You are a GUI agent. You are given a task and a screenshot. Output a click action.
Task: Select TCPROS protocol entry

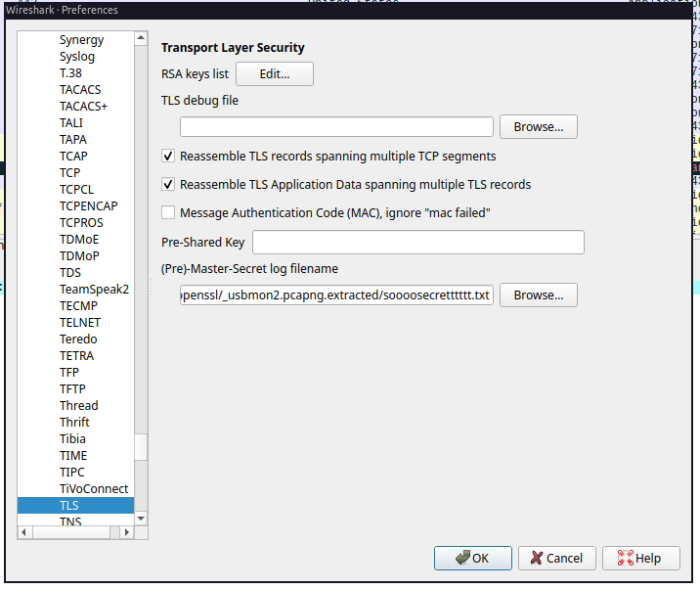[x=81, y=222]
